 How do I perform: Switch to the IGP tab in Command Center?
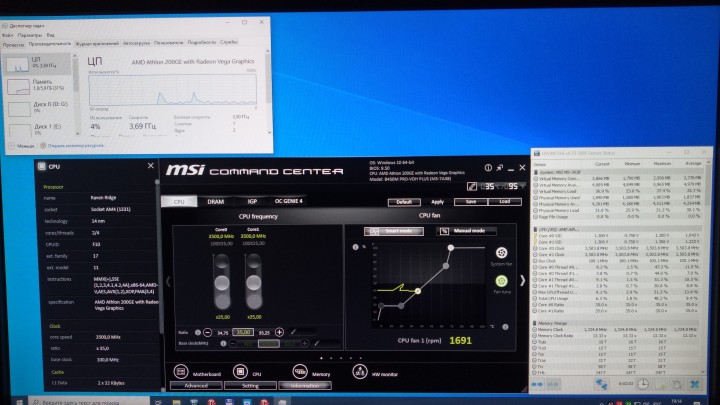(252, 201)
